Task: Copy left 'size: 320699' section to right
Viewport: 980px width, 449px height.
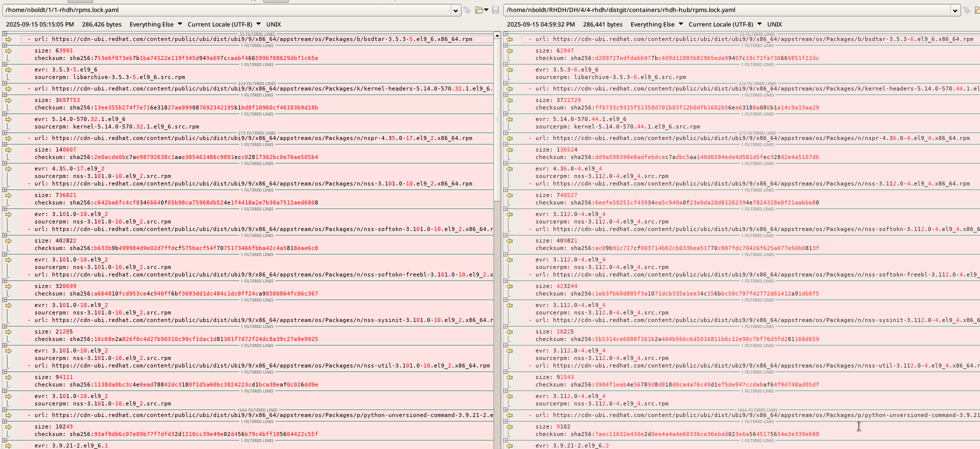Action: pos(9,286)
